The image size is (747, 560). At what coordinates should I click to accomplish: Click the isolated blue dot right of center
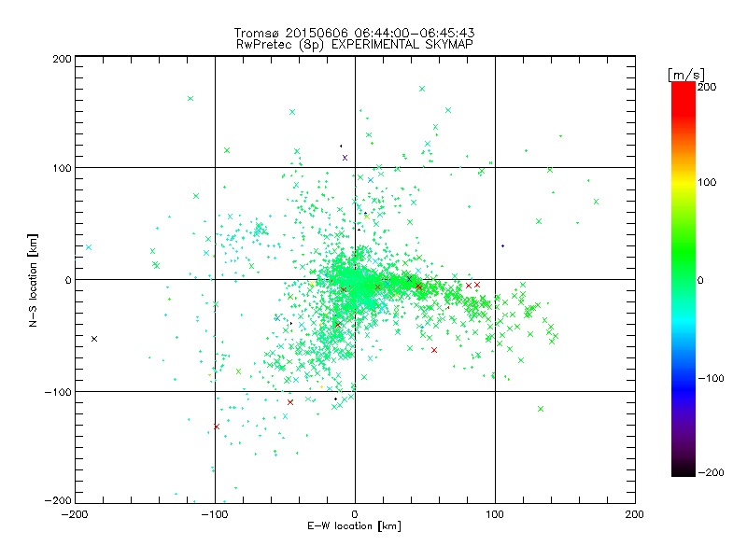click(x=502, y=246)
